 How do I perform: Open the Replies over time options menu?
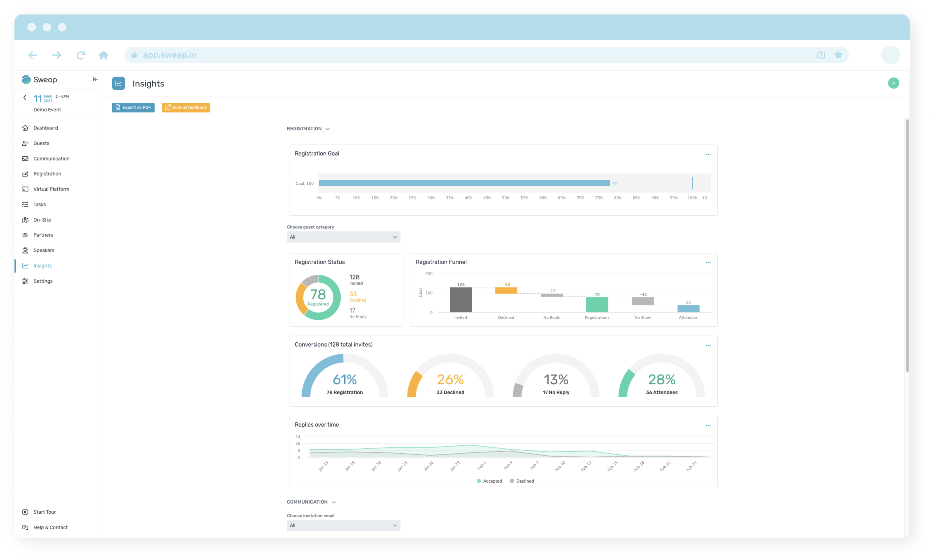pos(708,426)
